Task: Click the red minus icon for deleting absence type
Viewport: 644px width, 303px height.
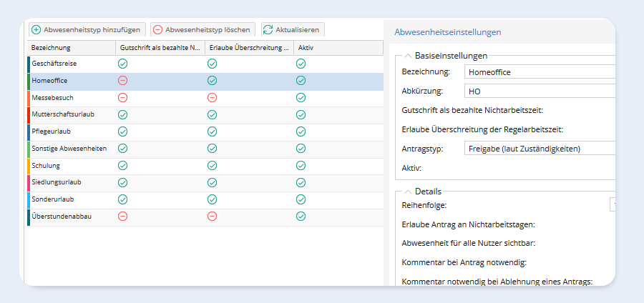Action: tap(157, 30)
